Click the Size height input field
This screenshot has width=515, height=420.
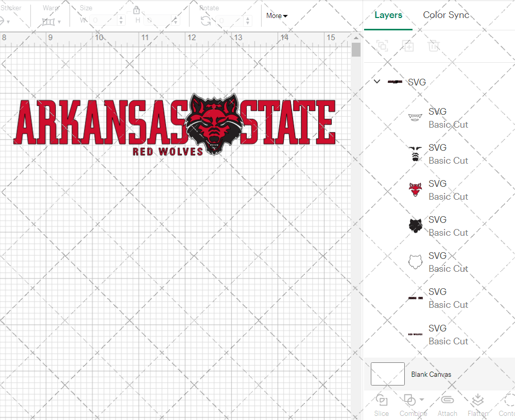point(158,21)
